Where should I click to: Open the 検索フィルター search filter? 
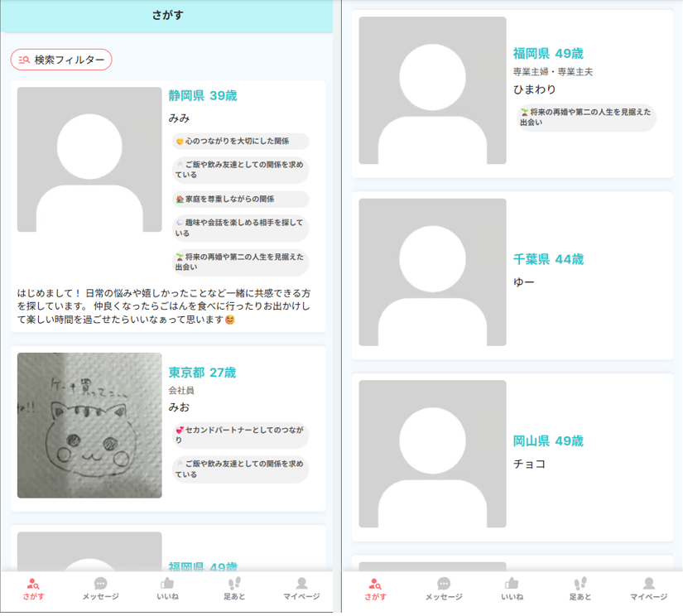tap(61, 60)
